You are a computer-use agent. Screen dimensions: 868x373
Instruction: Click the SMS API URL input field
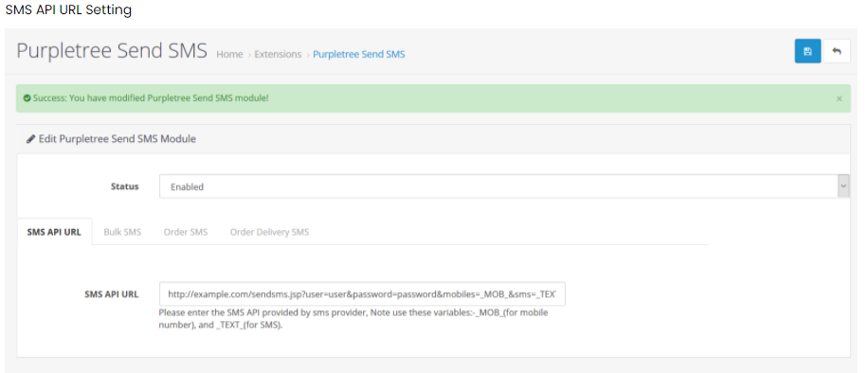coord(362,294)
